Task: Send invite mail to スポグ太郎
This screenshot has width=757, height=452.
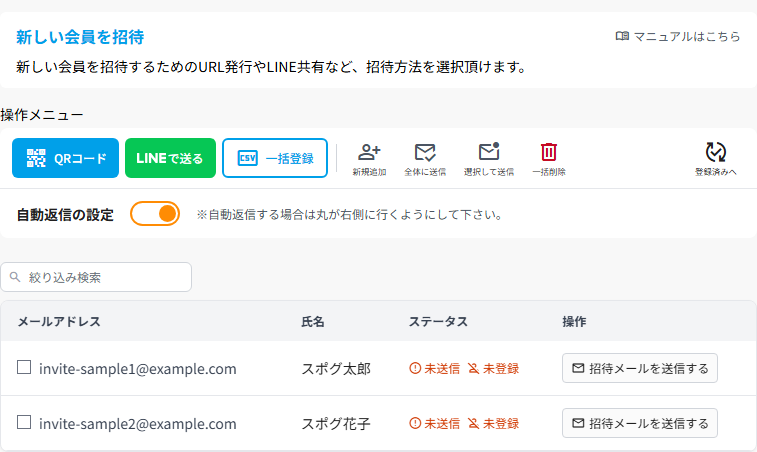Action: 640,368
